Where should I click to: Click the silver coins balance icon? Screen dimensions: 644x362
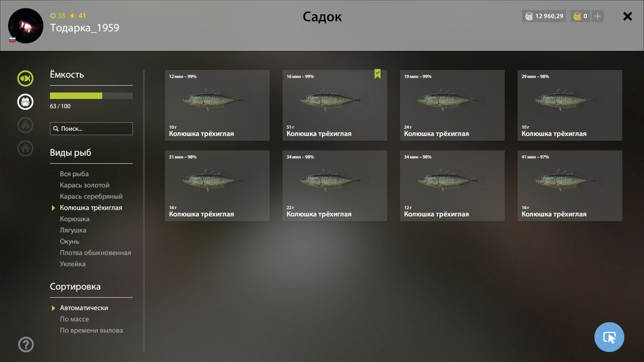529,16
